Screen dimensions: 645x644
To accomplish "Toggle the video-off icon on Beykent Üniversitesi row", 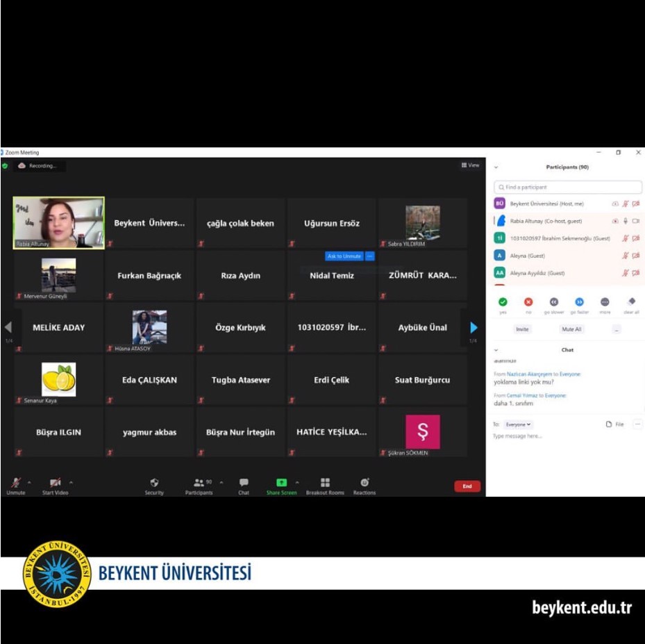I will 636,204.
